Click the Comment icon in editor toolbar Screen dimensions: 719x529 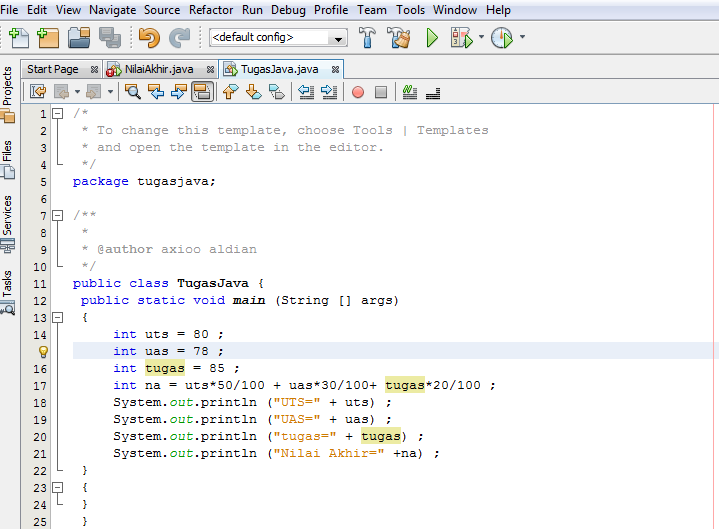tap(409, 92)
